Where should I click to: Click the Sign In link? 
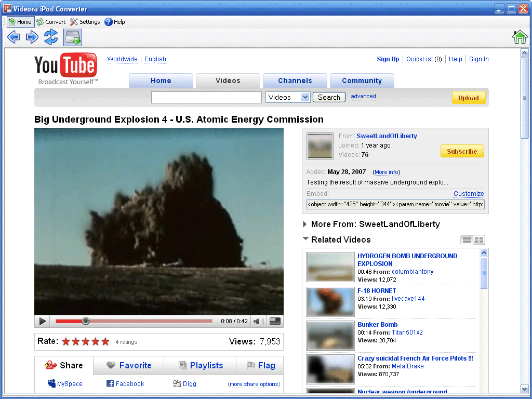[x=478, y=59]
